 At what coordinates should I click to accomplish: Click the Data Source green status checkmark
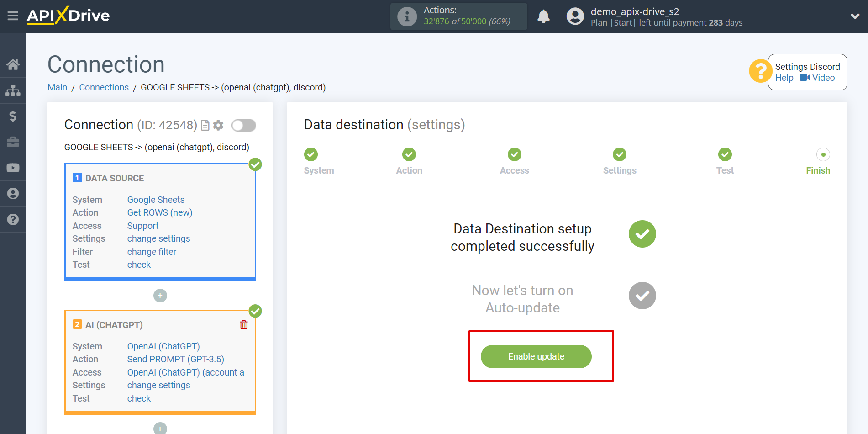(255, 164)
